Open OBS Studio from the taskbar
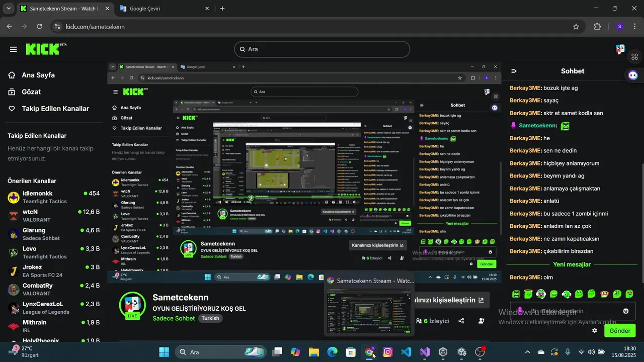Viewport: 644px width, 362px height. click(x=480, y=352)
